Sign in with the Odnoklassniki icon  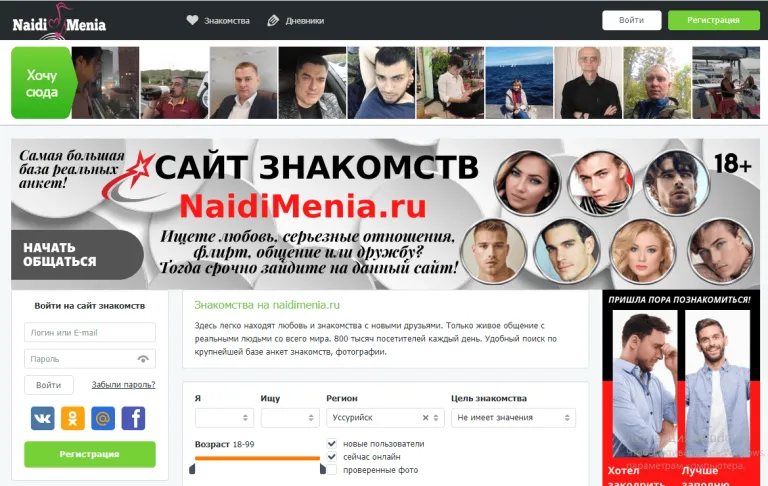click(72, 418)
